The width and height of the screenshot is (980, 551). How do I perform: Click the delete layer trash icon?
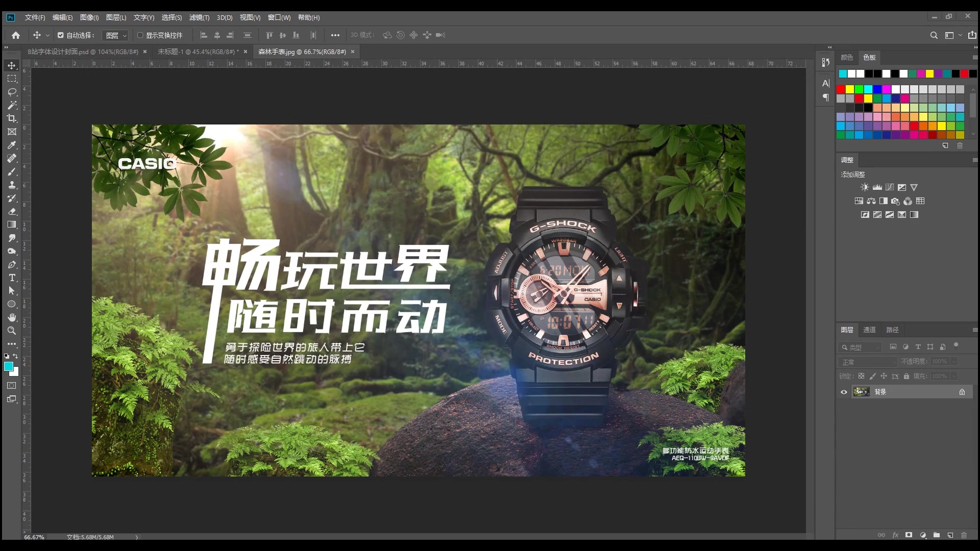click(964, 535)
